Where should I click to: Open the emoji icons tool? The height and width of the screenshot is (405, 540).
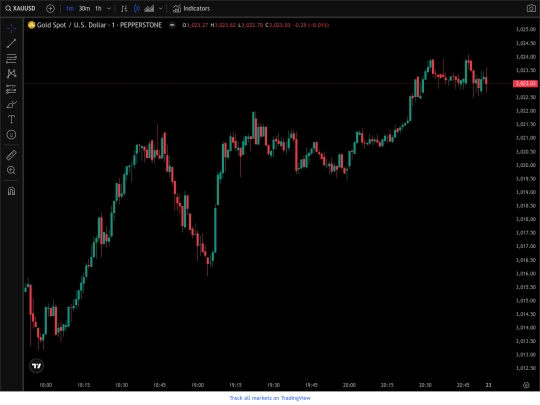coord(11,134)
